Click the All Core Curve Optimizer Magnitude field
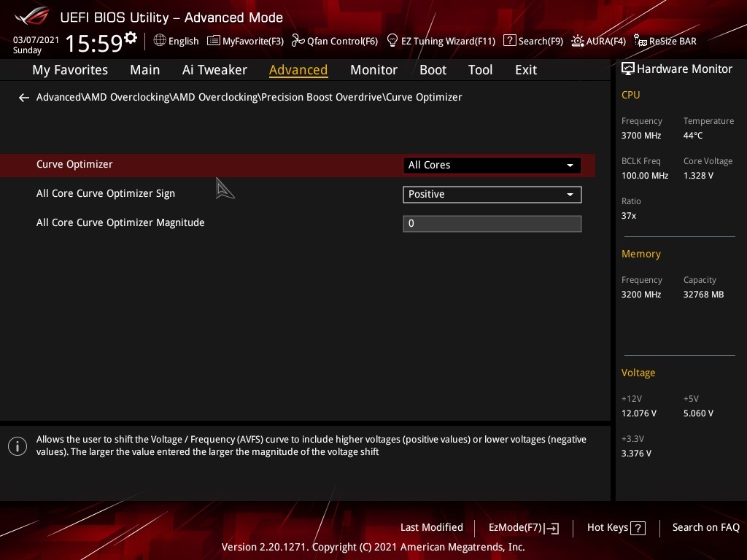The width and height of the screenshot is (747, 560). click(x=492, y=224)
